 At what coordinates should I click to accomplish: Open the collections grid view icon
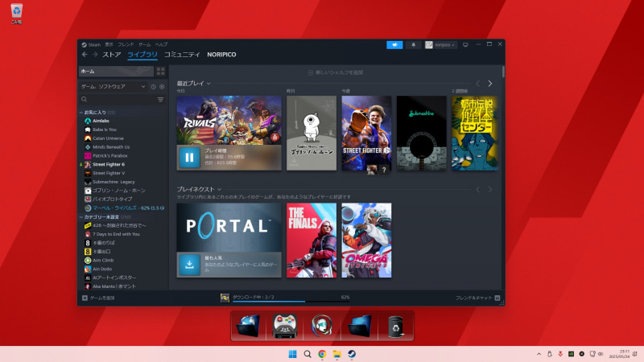160,71
